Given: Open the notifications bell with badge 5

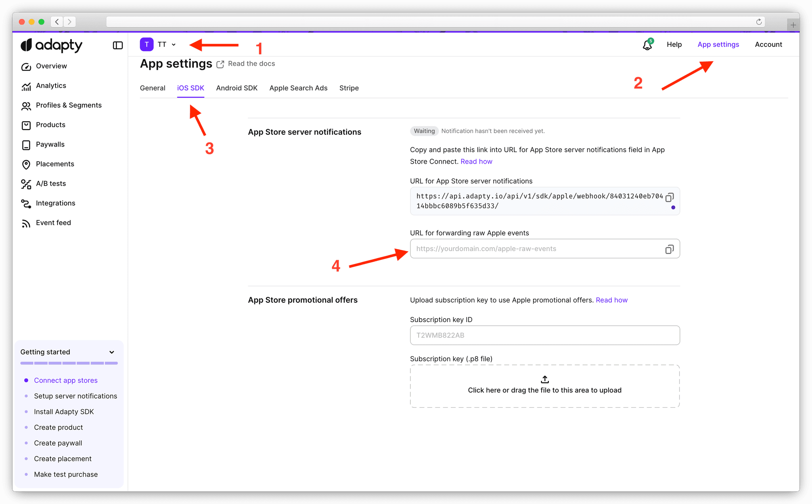Looking at the screenshot, I should [647, 45].
